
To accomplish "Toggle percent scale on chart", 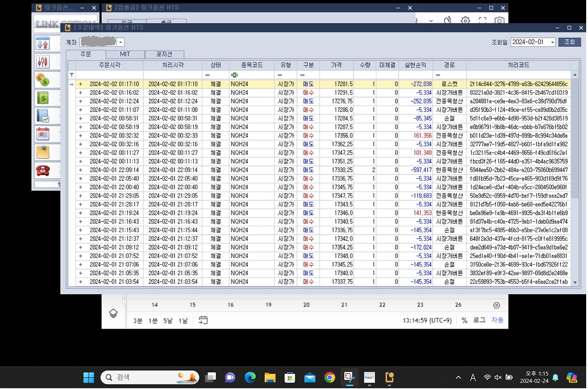I will [464, 320].
